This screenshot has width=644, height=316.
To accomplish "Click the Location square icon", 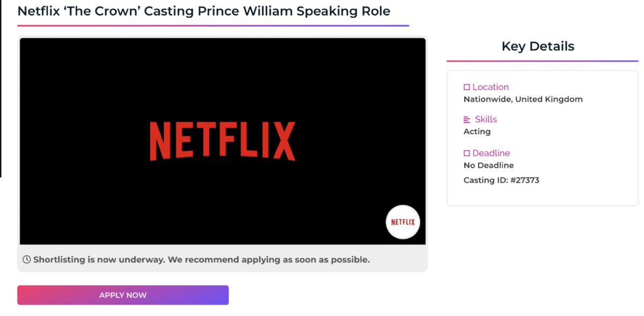I will click(x=466, y=87).
